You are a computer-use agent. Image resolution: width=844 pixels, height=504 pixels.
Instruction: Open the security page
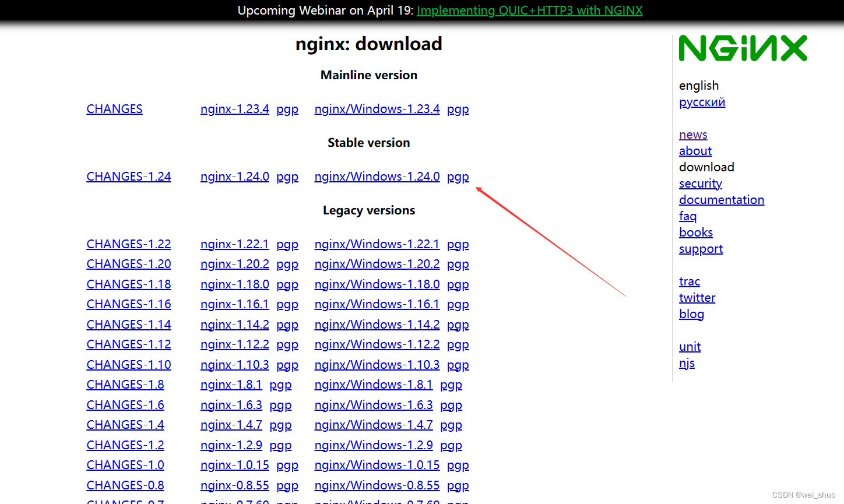pos(701,184)
